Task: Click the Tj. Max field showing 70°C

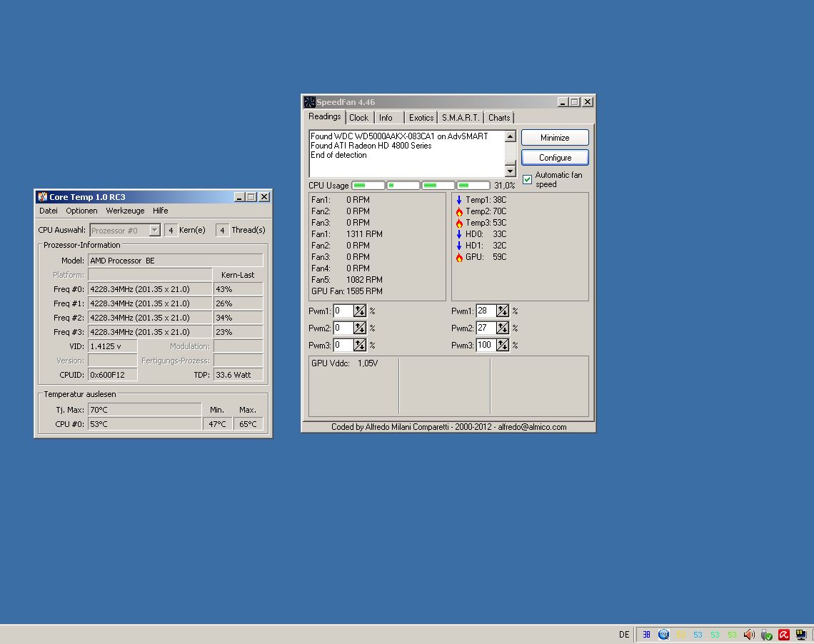Action: 145,410
